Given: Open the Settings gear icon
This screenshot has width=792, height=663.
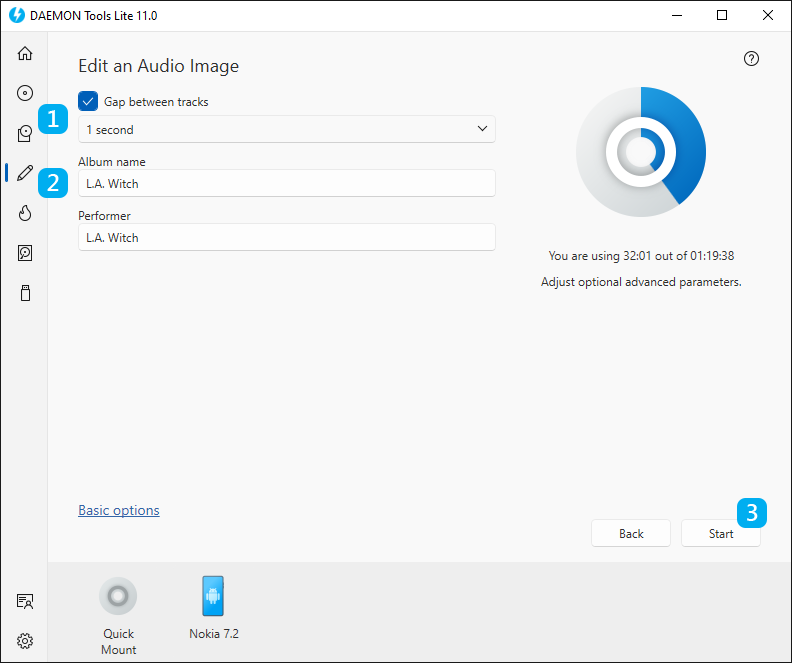Looking at the screenshot, I should [x=25, y=641].
